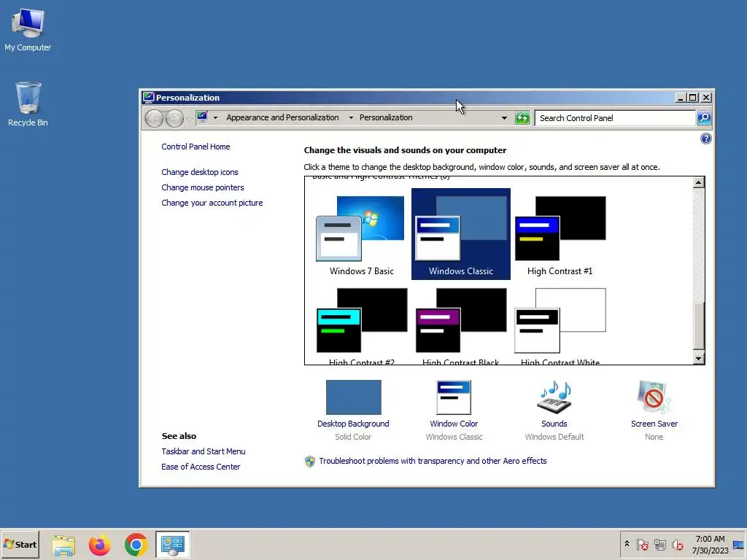This screenshot has height=560, width=747.
Task: Select the Windows Classic theme
Action: pos(461,234)
